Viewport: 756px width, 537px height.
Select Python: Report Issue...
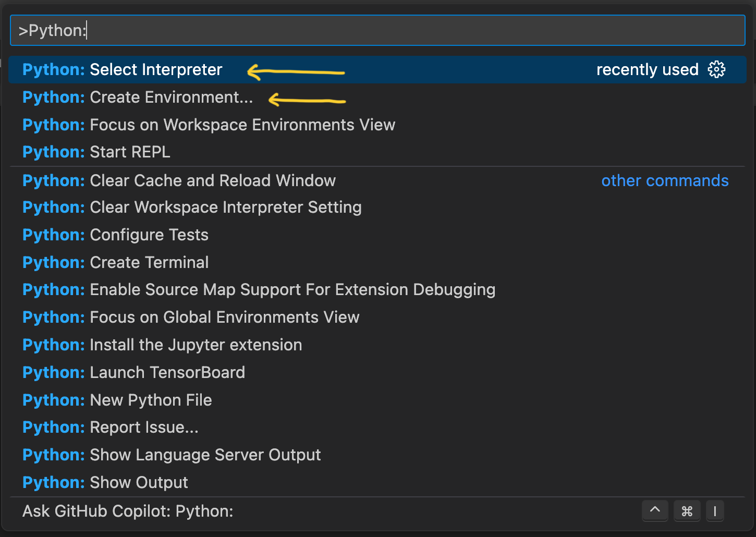point(377,428)
